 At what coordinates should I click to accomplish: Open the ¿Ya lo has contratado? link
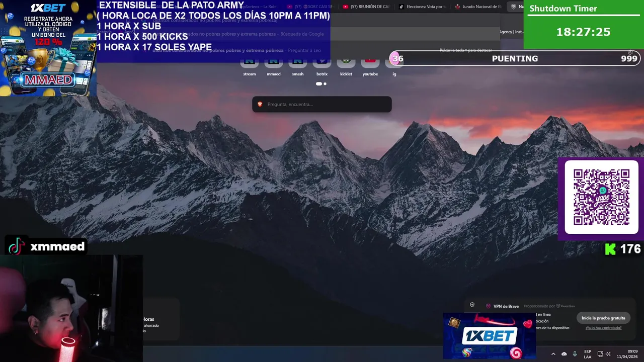(x=603, y=328)
